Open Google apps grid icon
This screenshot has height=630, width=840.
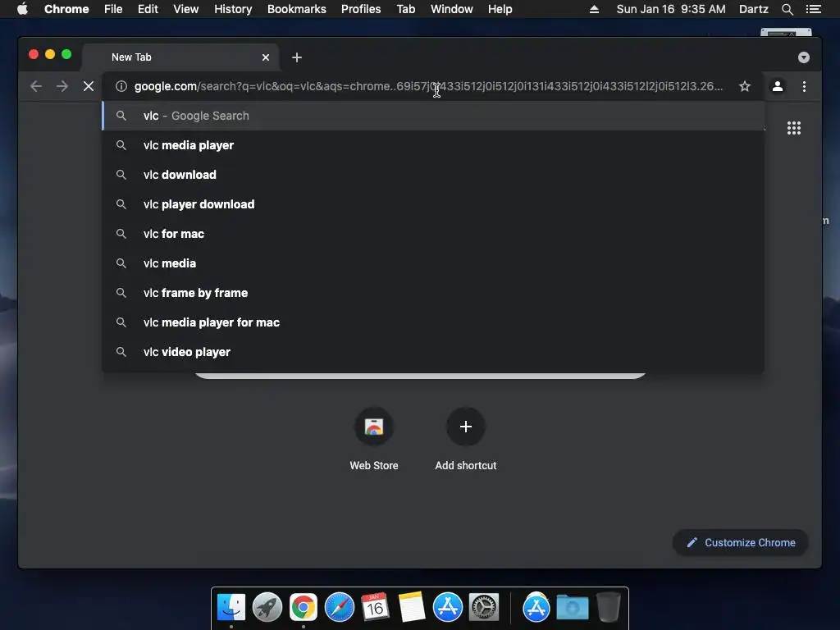(x=794, y=128)
